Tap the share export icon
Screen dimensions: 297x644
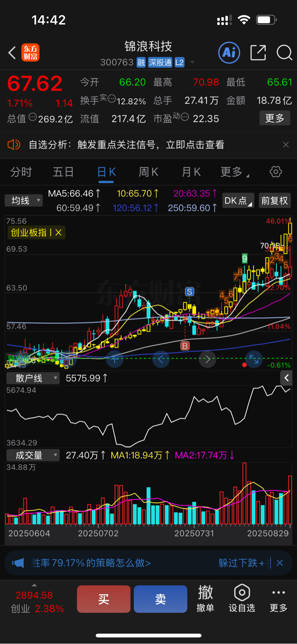click(258, 53)
